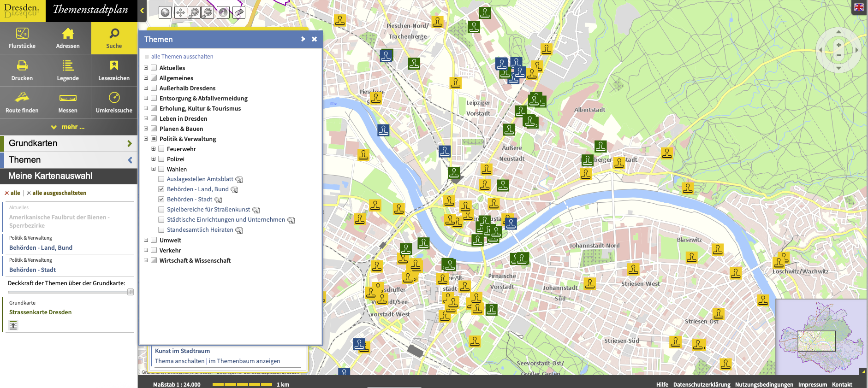Pan map east with wheel right arrow

(x=856, y=50)
